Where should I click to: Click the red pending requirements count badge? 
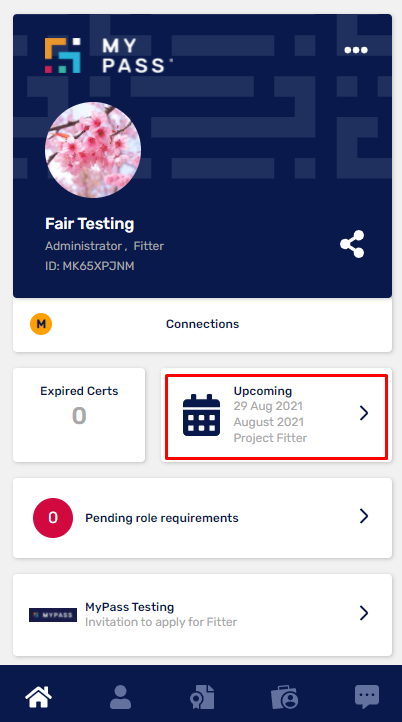(x=53, y=518)
